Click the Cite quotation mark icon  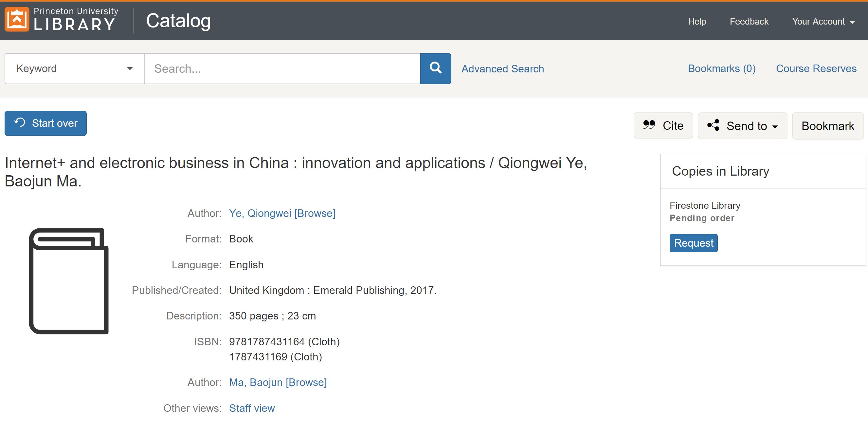pos(649,125)
